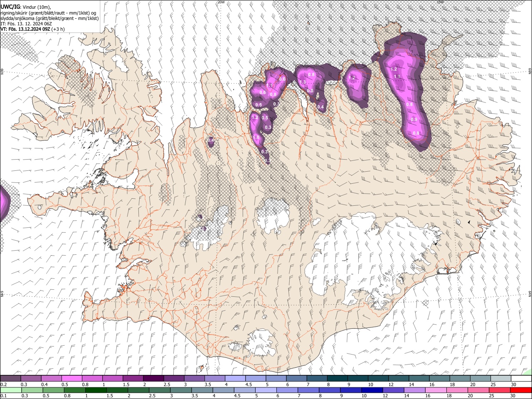
Task: Select upper legend swatch between 12 and 14
Action: [x=398, y=378]
